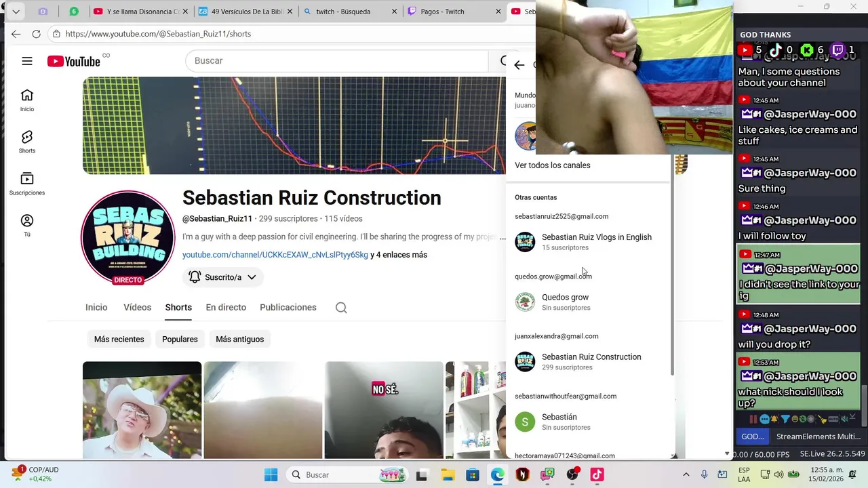Go to Inicio in YouTube sidebar
Screen dimensions: 868x488
coord(27,100)
